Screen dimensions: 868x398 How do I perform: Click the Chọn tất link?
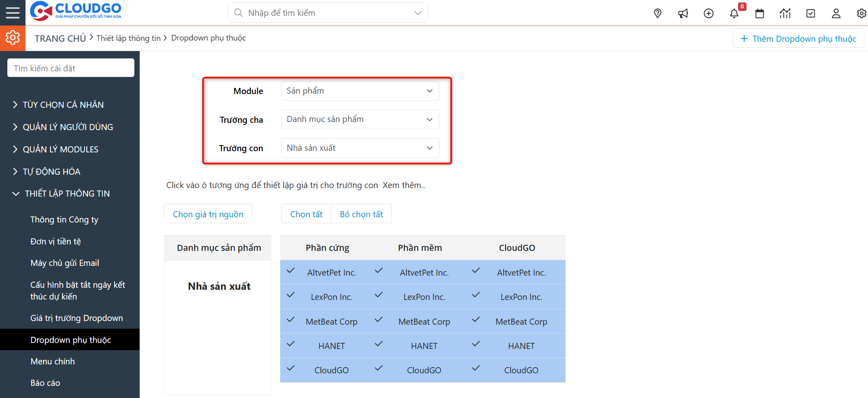click(306, 214)
